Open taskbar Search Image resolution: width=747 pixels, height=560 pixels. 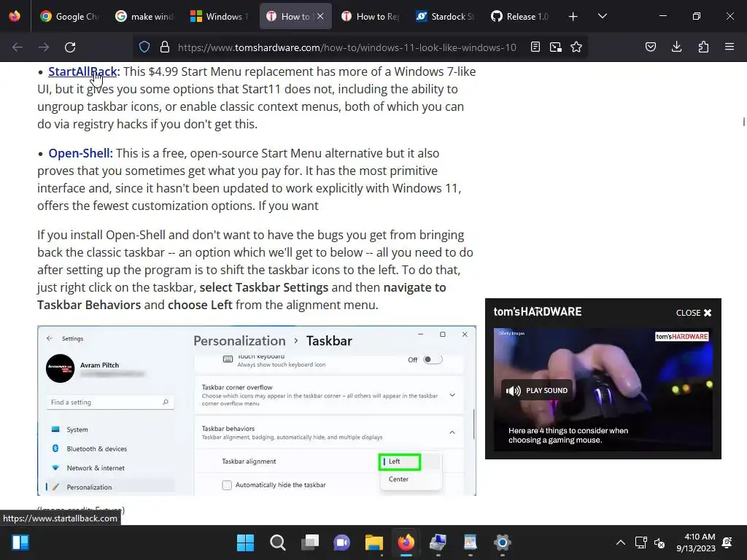[x=278, y=542]
